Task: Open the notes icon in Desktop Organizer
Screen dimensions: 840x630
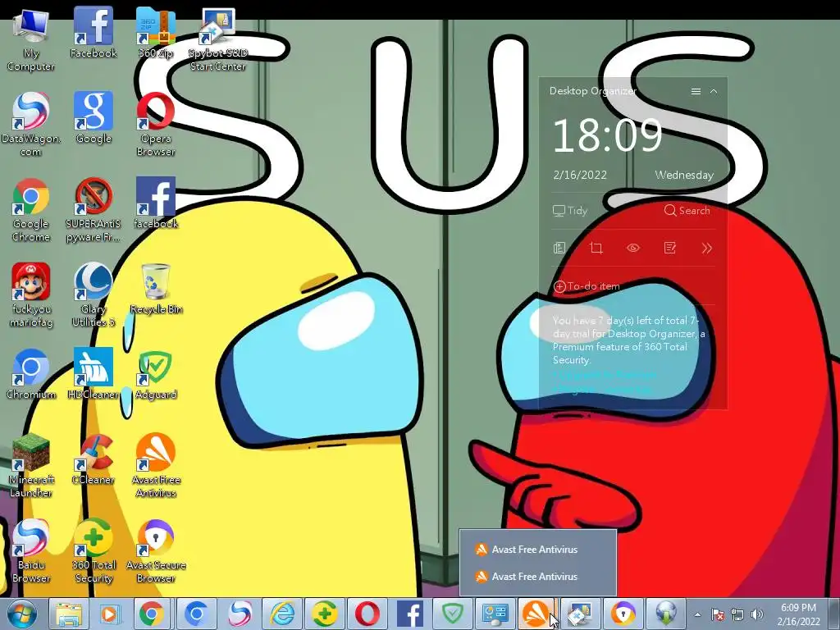Action: 669,248
